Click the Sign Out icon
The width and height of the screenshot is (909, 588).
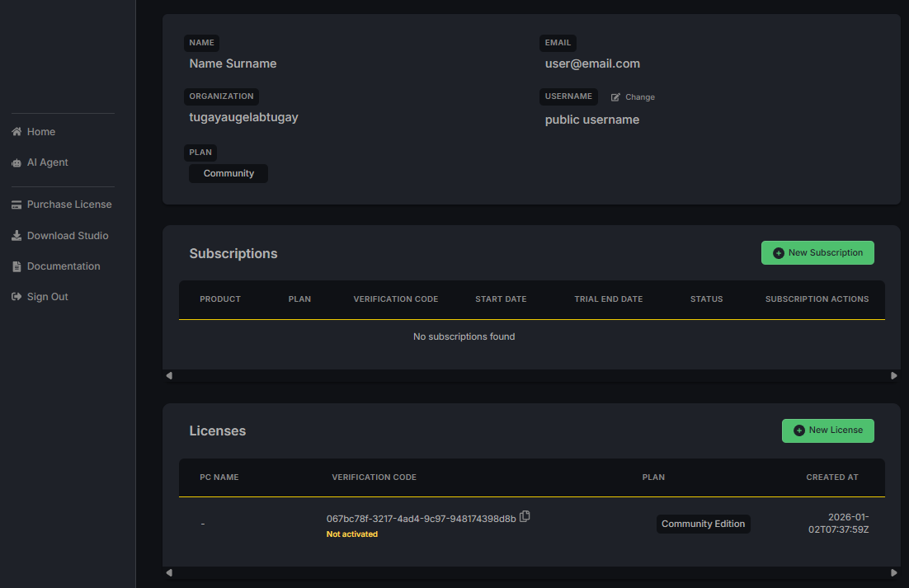[16, 297]
